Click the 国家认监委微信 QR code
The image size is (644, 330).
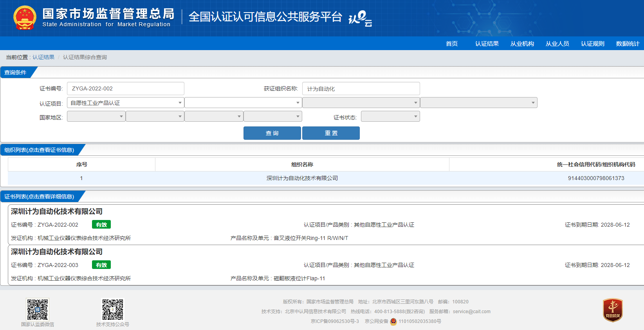point(38,310)
